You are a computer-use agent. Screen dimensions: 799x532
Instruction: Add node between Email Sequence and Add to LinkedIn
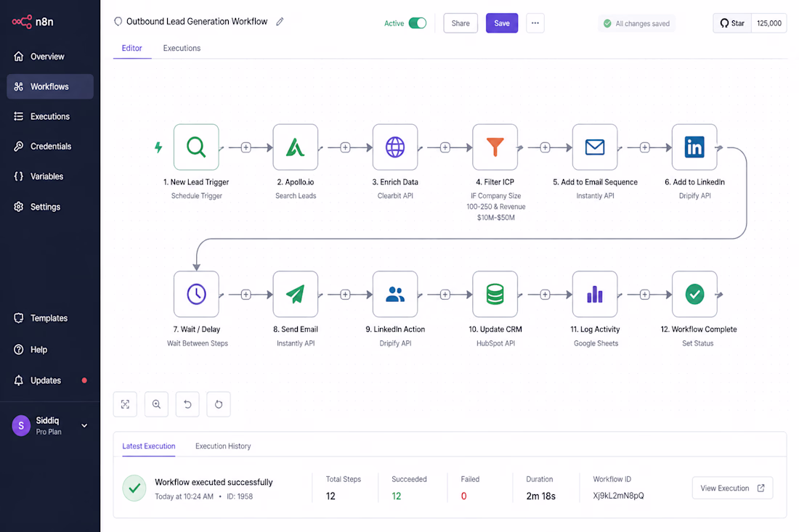pos(644,147)
